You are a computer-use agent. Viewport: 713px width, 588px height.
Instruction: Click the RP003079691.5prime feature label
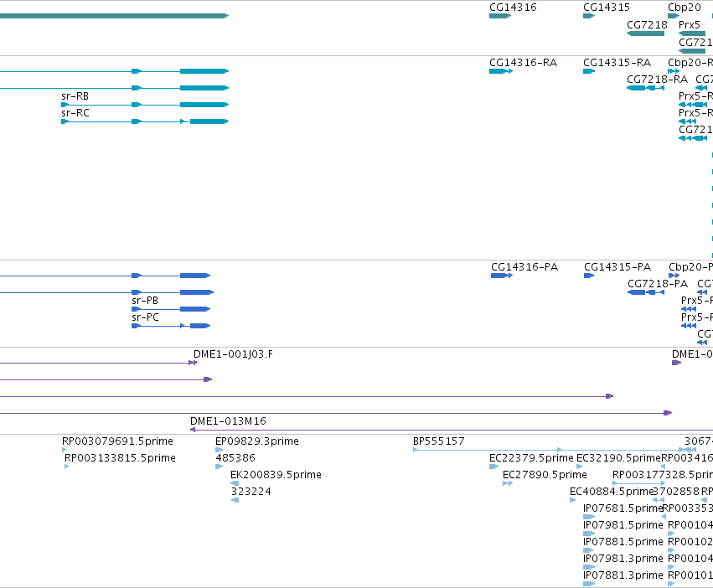(x=118, y=441)
